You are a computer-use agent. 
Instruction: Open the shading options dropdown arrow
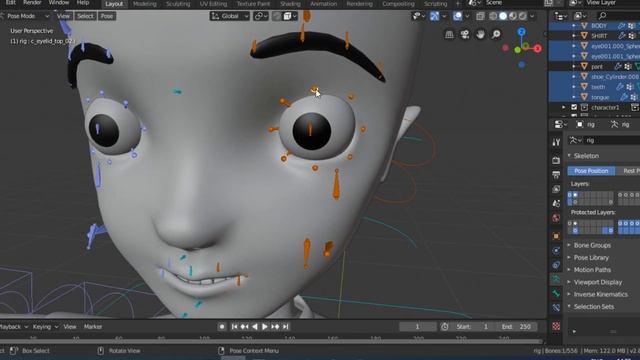click(x=532, y=16)
